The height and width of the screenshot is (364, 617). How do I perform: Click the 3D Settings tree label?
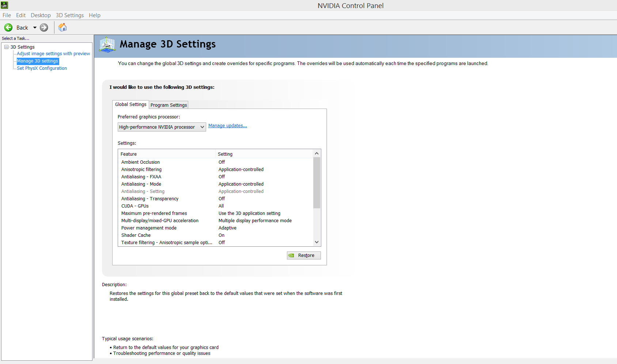pos(23,47)
